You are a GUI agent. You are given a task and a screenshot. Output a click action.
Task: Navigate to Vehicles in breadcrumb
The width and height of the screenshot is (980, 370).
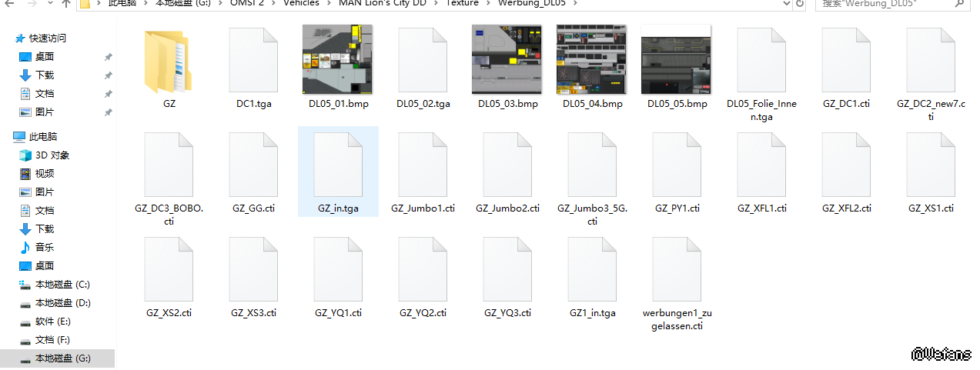(x=301, y=3)
